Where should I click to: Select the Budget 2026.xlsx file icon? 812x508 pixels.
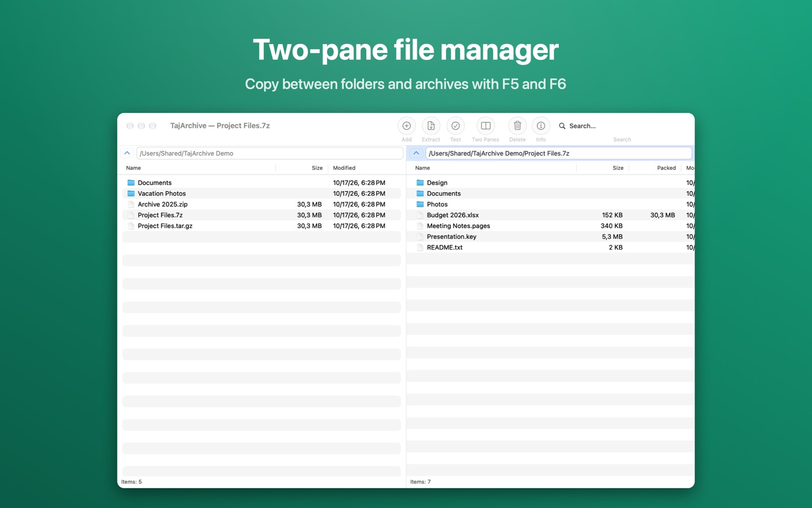click(x=420, y=215)
